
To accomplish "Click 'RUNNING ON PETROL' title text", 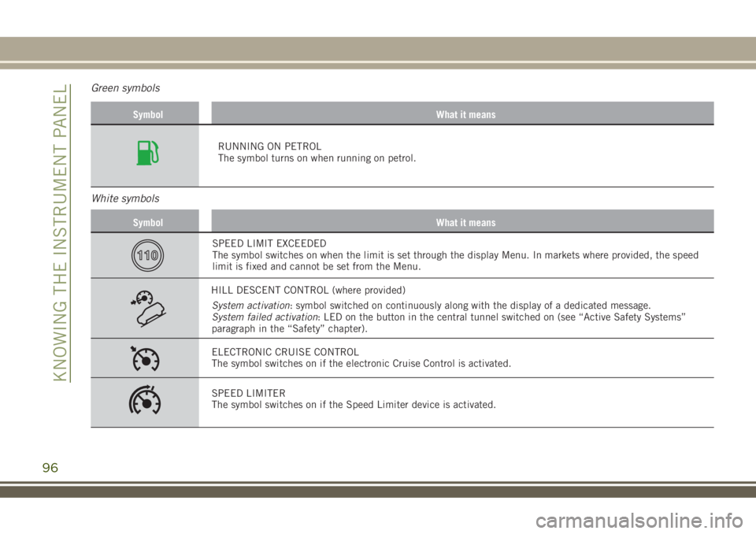I will [x=269, y=146].
